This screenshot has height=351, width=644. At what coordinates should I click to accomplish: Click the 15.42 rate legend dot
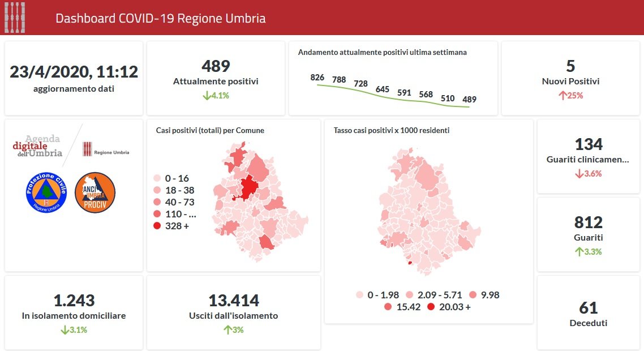388,307
